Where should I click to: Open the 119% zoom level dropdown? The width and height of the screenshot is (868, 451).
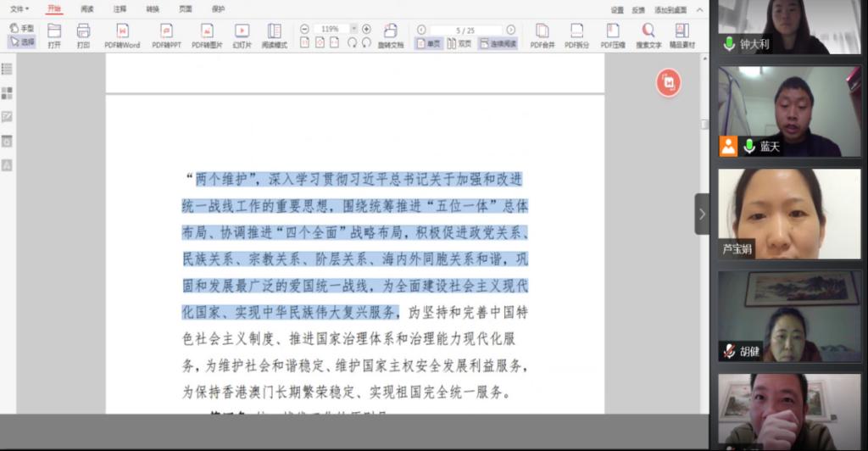353,29
